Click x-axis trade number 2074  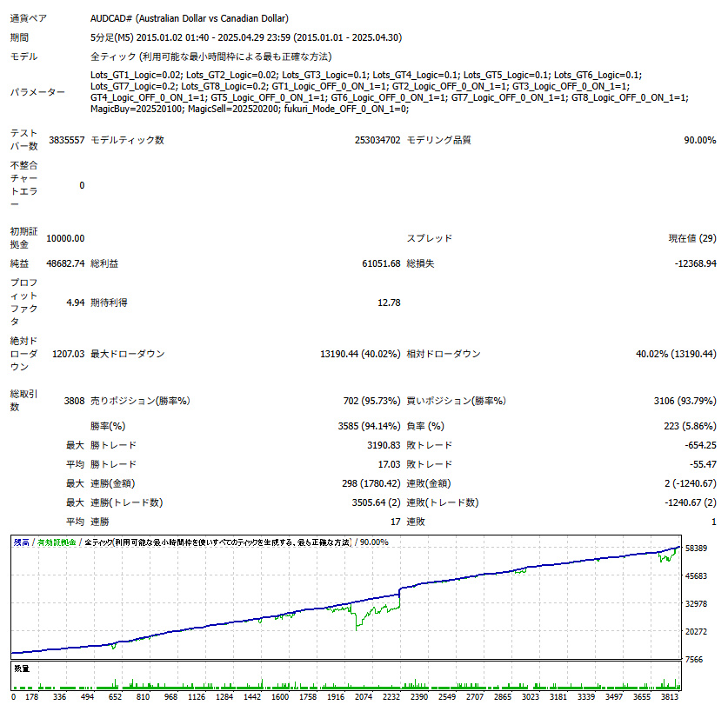(x=364, y=697)
